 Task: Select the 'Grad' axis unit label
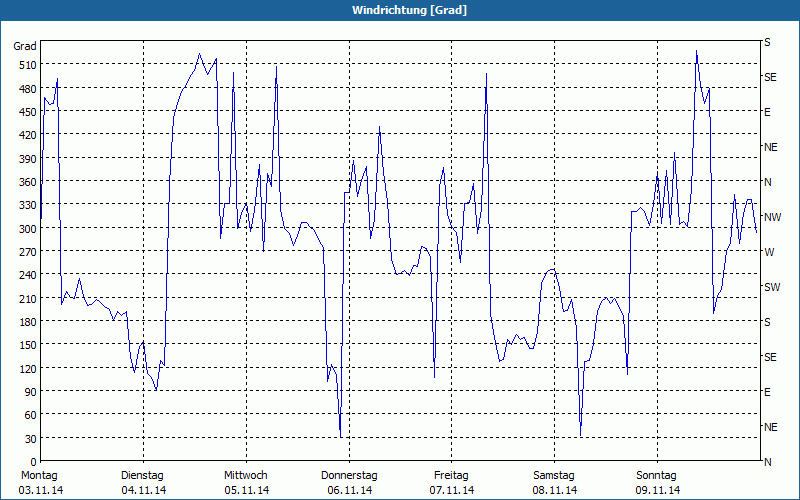coord(25,46)
